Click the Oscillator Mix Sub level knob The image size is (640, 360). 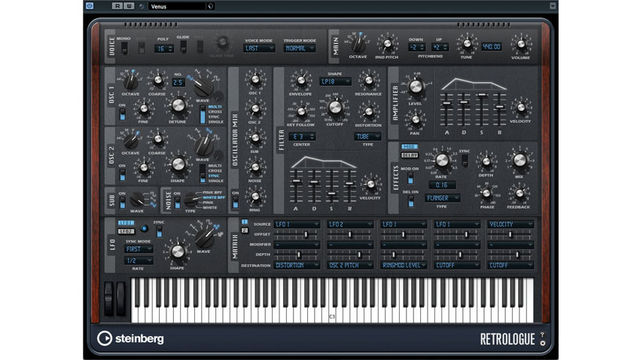255,138
